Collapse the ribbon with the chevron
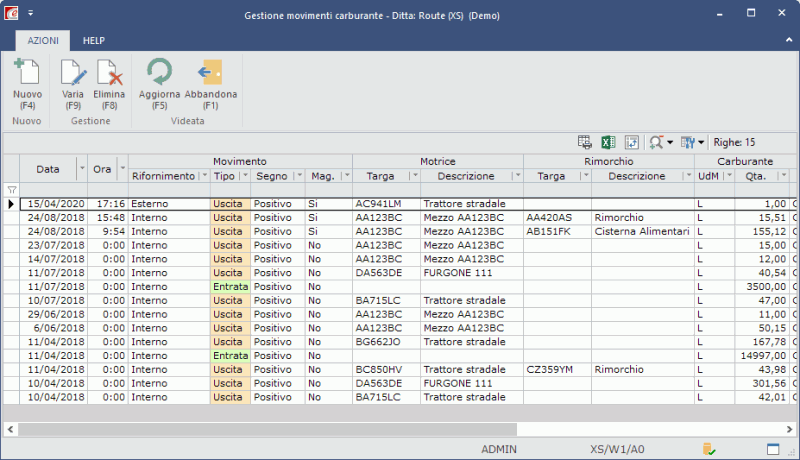800x460 pixels. 789,40
